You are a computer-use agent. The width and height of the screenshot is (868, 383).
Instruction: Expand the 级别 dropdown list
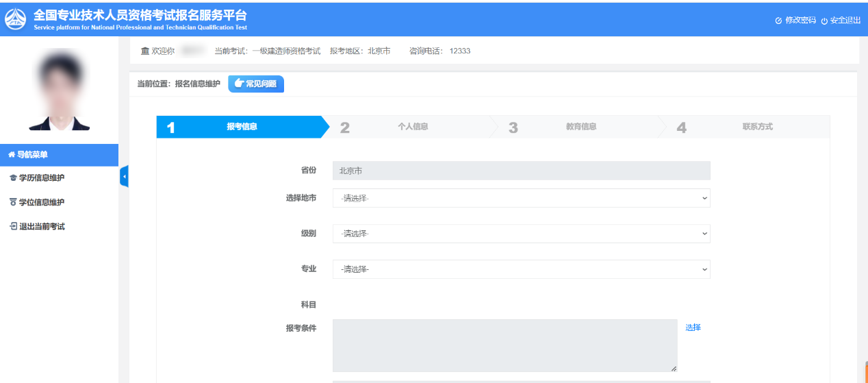tap(521, 234)
